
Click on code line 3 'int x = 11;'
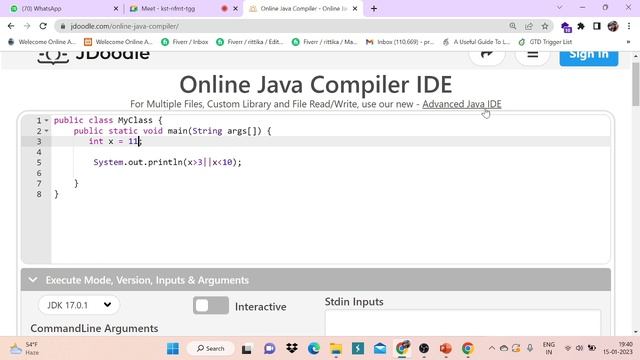[x=115, y=141]
